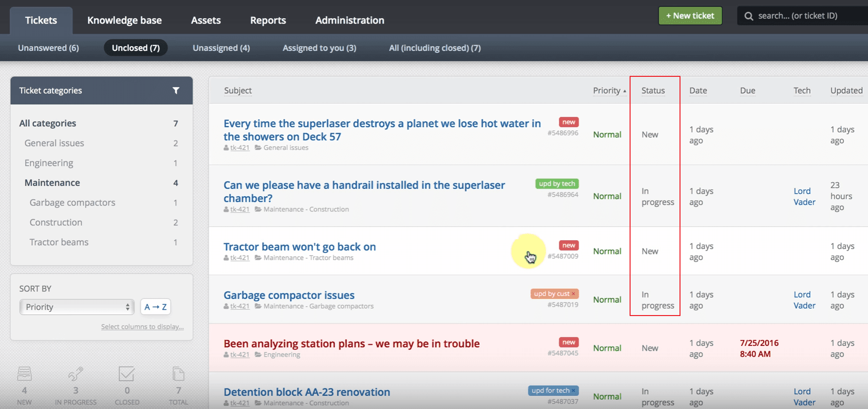Viewport: 868px width, 409px height.
Task: Sort by the Priority column header
Action: pos(607,91)
